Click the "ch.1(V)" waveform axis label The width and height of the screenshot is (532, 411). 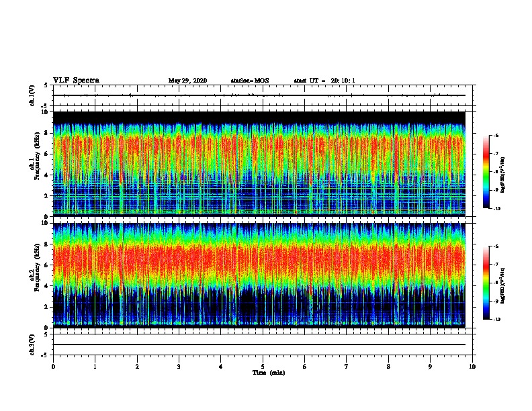(32, 95)
